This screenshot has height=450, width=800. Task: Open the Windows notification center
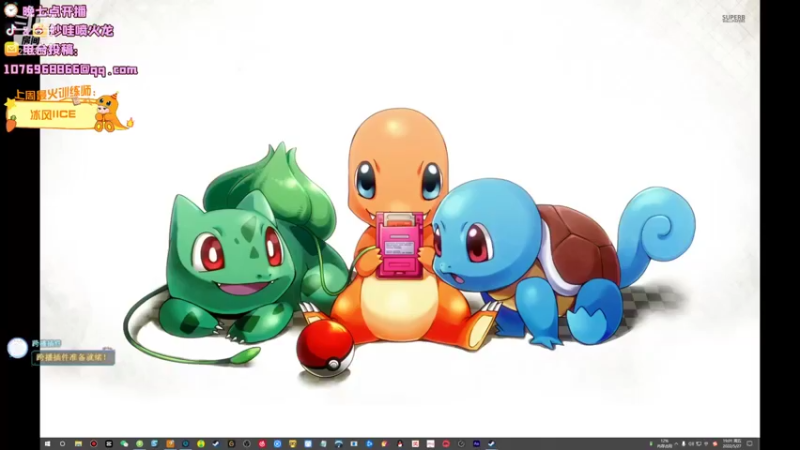pyautogui.click(x=749, y=444)
